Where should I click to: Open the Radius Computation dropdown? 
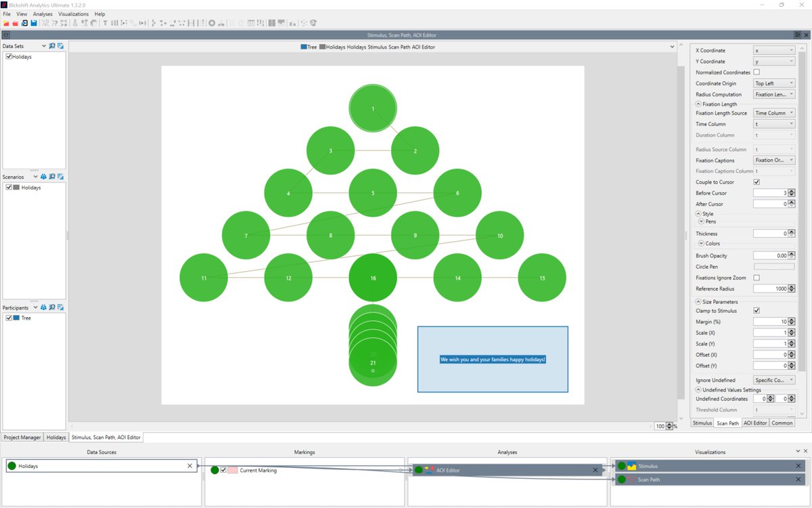774,94
